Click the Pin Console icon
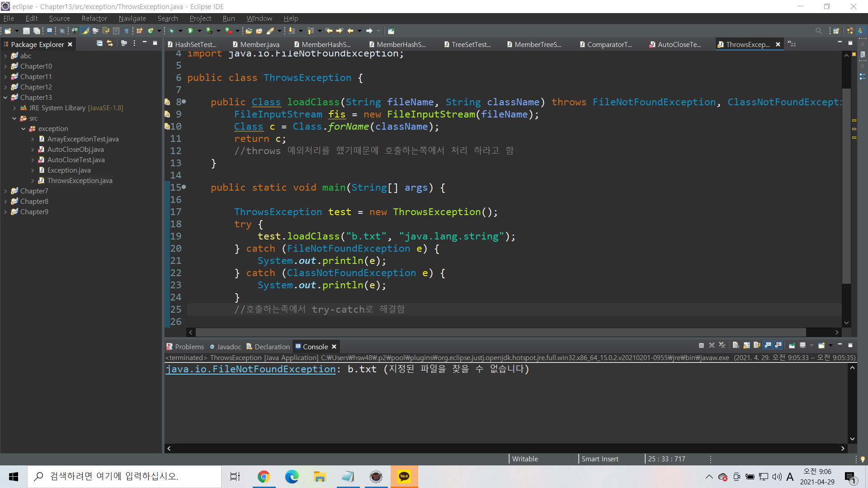The image size is (868, 488). pyautogui.click(x=792, y=345)
